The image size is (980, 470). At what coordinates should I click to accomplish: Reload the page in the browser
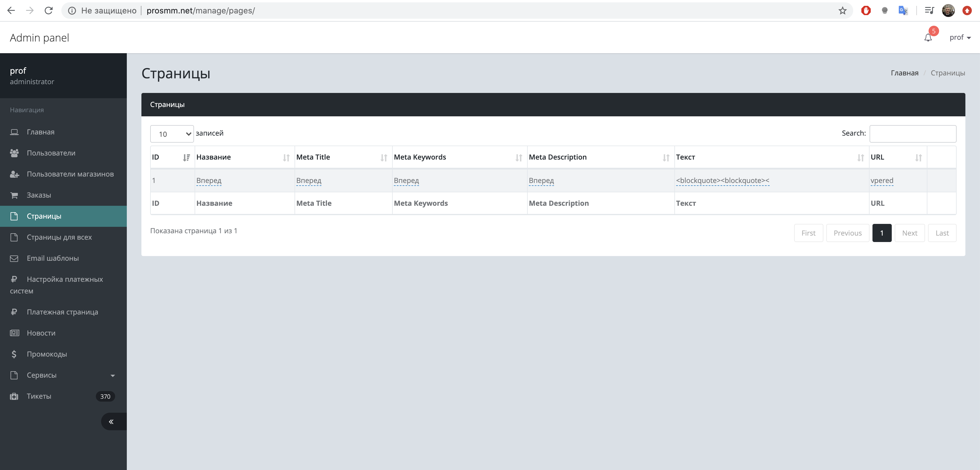point(48,11)
